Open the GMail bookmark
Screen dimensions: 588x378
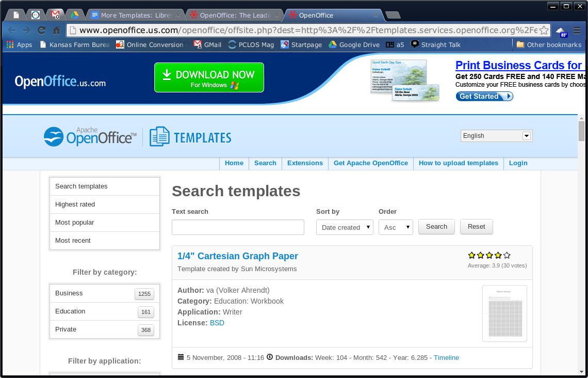(207, 45)
